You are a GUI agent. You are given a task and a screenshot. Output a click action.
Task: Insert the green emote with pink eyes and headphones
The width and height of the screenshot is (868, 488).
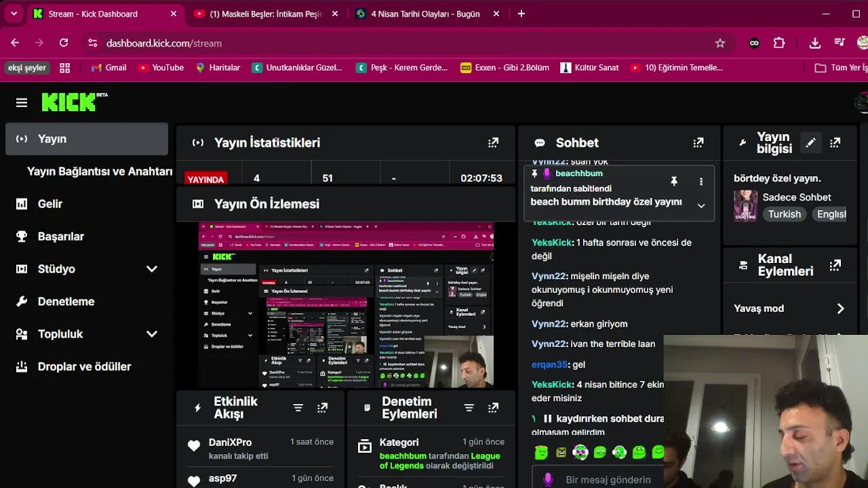point(580,452)
